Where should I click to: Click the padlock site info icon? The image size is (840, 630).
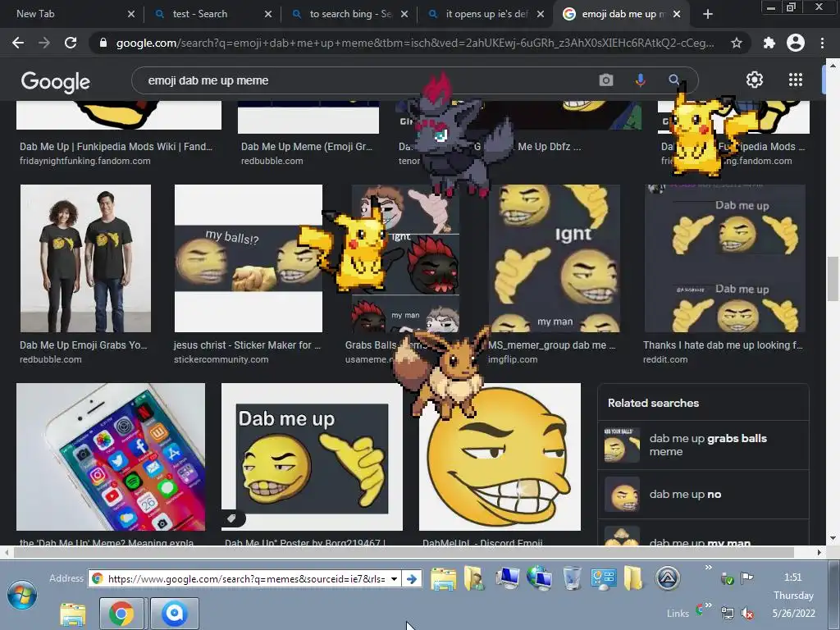click(x=103, y=43)
